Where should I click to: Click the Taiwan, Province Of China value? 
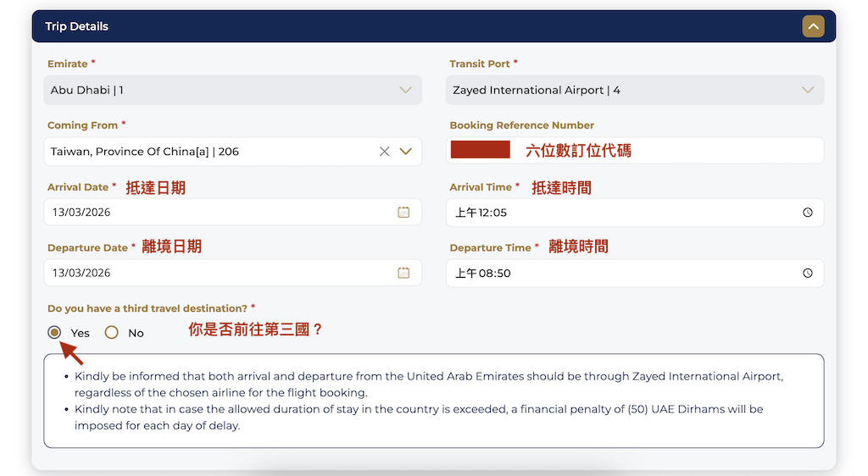point(145,152)
